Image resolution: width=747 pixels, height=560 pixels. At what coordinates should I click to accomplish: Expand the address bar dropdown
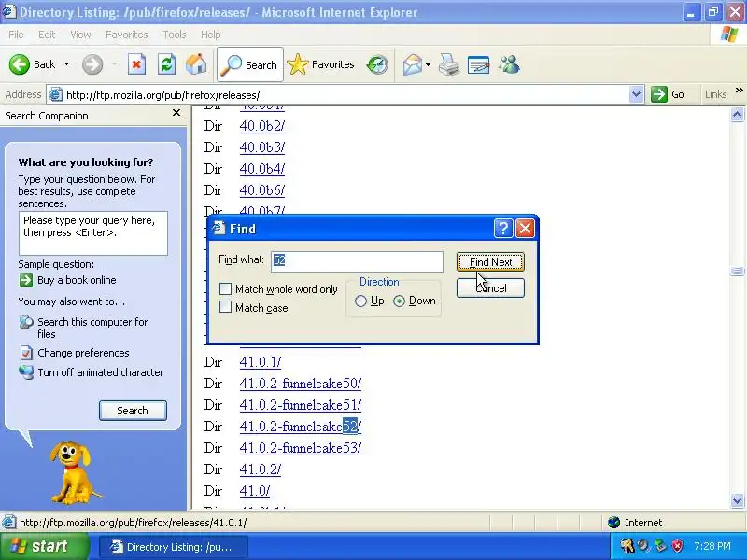pyautogui.click(x=636, y=95)
